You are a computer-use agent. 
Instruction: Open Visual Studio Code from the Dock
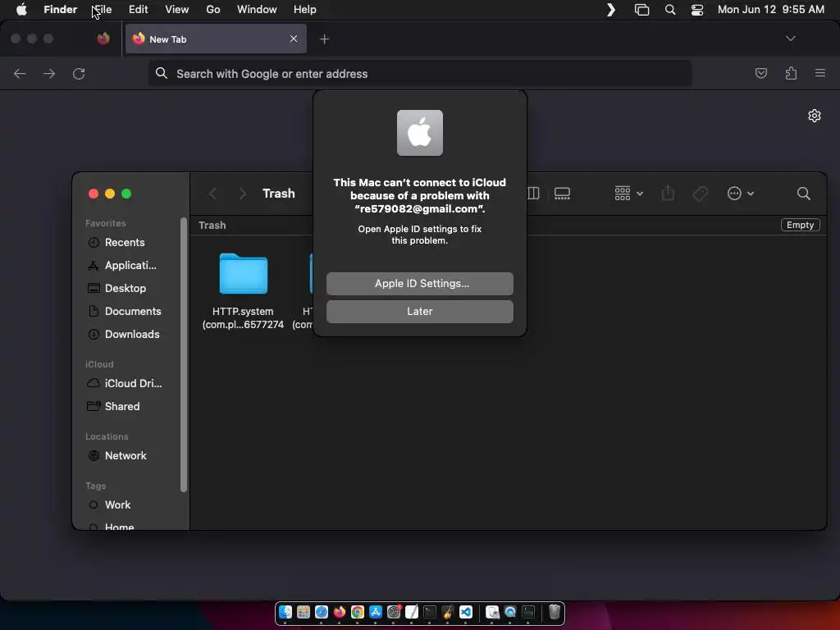pyautogui.click(x=466, y=612)
